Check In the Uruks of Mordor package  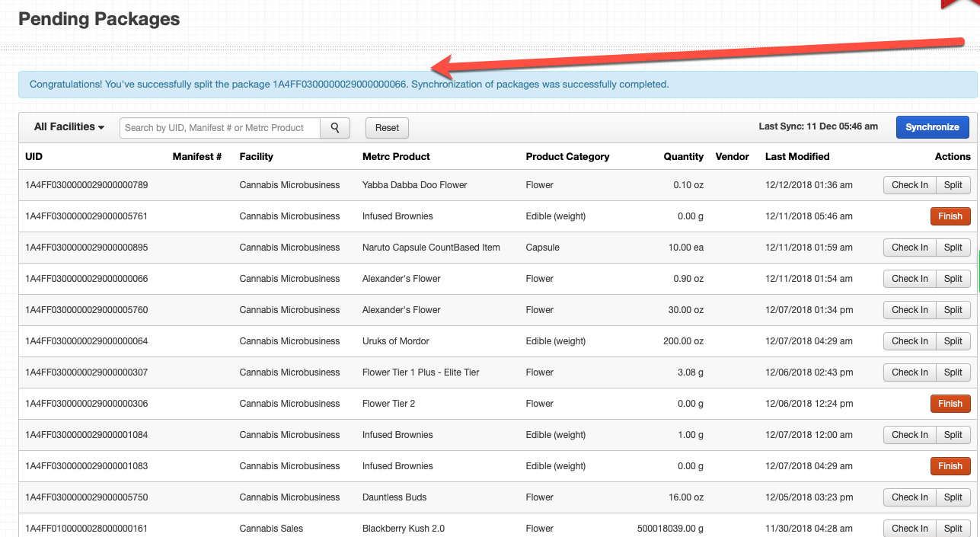pos(909,340)
